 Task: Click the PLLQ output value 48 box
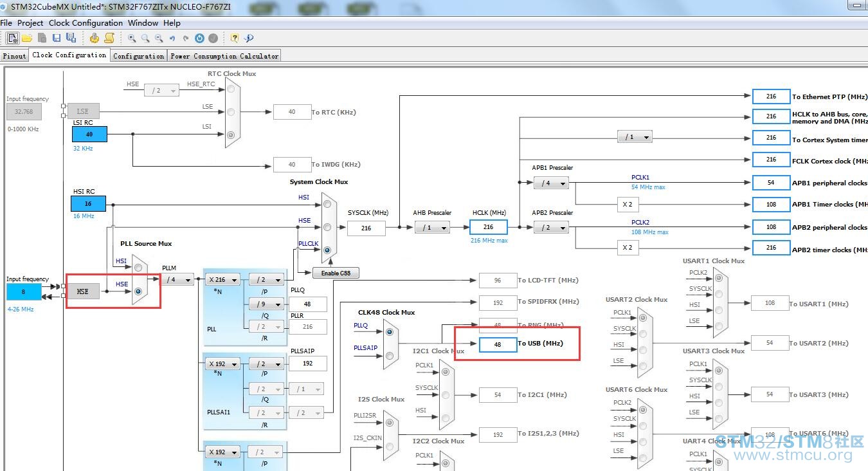(307, 304)
